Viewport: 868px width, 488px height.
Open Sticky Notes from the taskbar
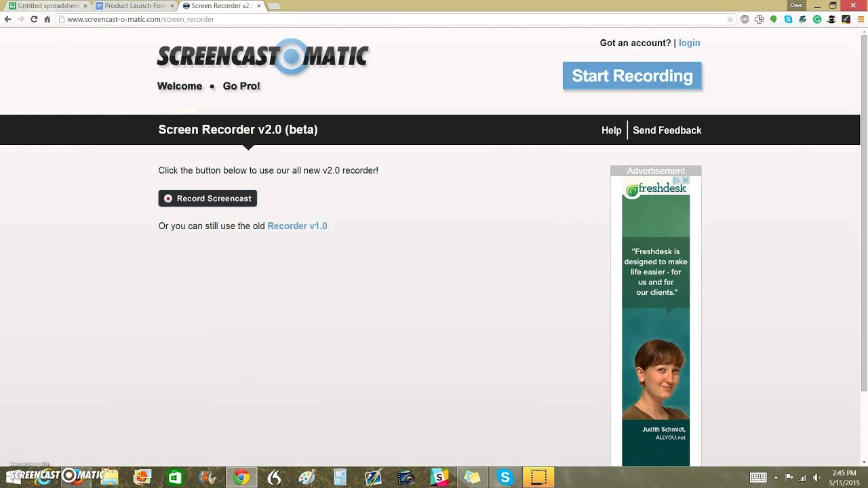click(472, 478)
